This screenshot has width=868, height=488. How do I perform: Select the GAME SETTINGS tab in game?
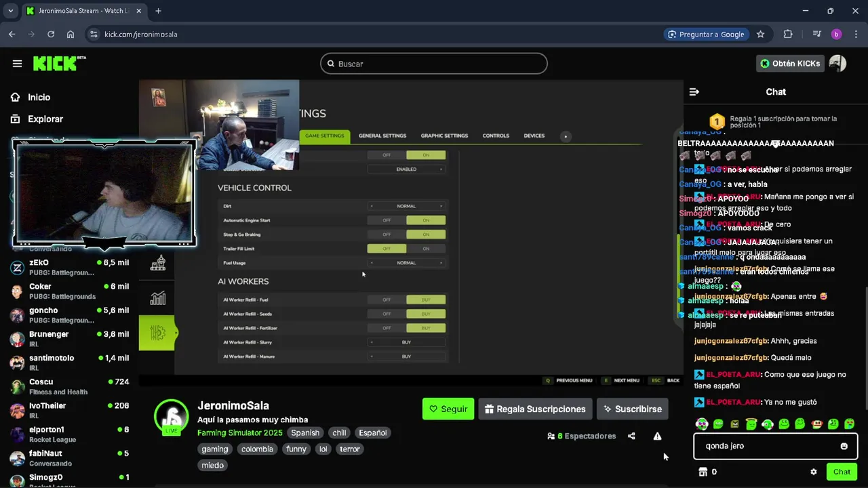click(x=325, y=136)
